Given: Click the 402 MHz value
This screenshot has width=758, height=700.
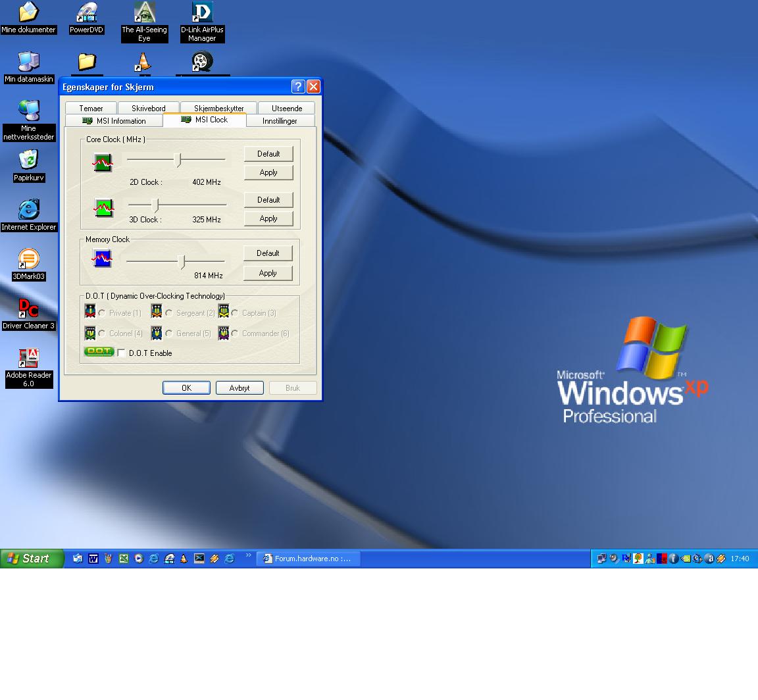Looking at the screenshot, I should pos(207,182).
